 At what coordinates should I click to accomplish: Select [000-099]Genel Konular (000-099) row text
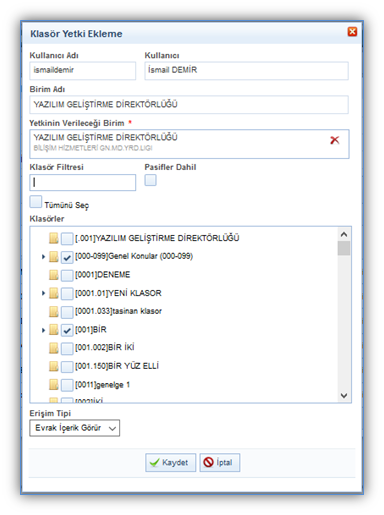tap(134, 256)
